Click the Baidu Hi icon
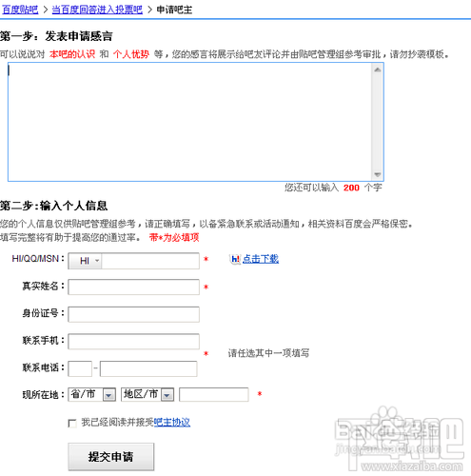Image resolution: width=471 pixels, height=476 pixels. [x=235, y=259]
